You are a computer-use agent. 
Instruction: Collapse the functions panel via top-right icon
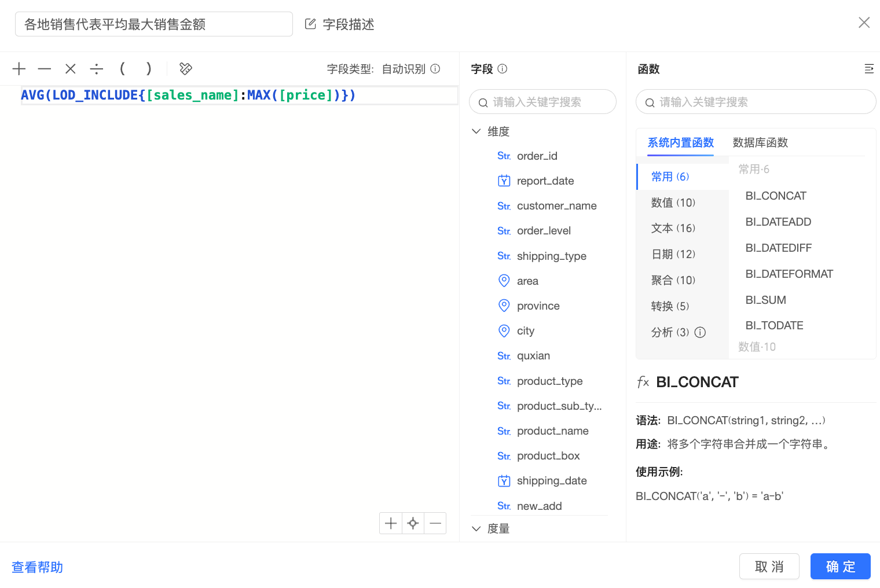(869, 69)
